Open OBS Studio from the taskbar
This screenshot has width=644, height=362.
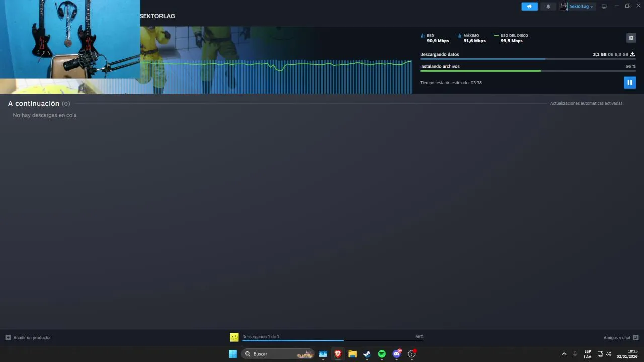click(412, 354)
